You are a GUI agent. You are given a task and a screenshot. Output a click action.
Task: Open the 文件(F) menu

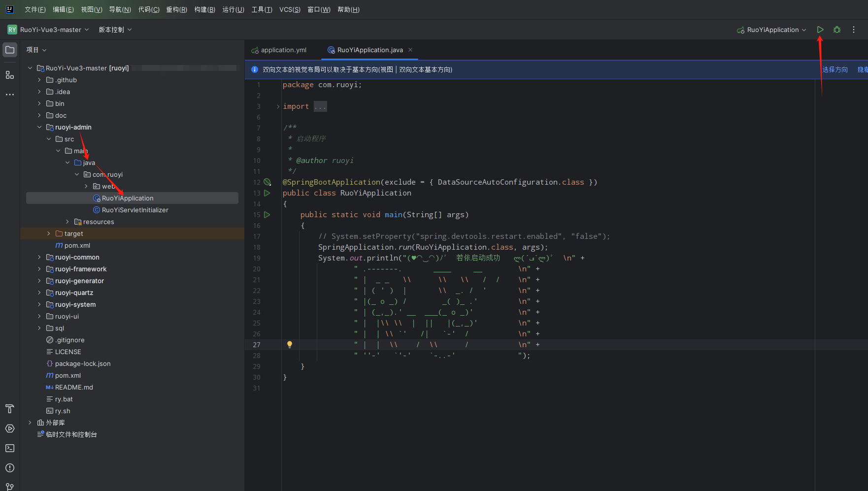35,9
